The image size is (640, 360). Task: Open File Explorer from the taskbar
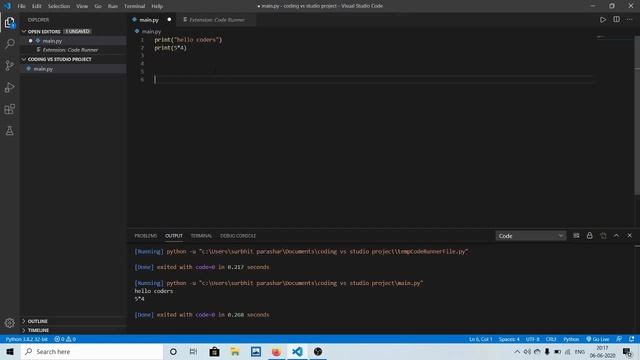tap(235, 351)
